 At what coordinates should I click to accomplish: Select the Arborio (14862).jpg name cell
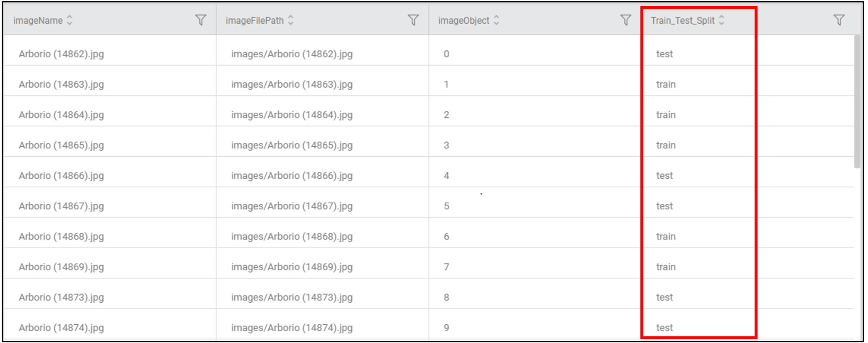tap(61, 54)
